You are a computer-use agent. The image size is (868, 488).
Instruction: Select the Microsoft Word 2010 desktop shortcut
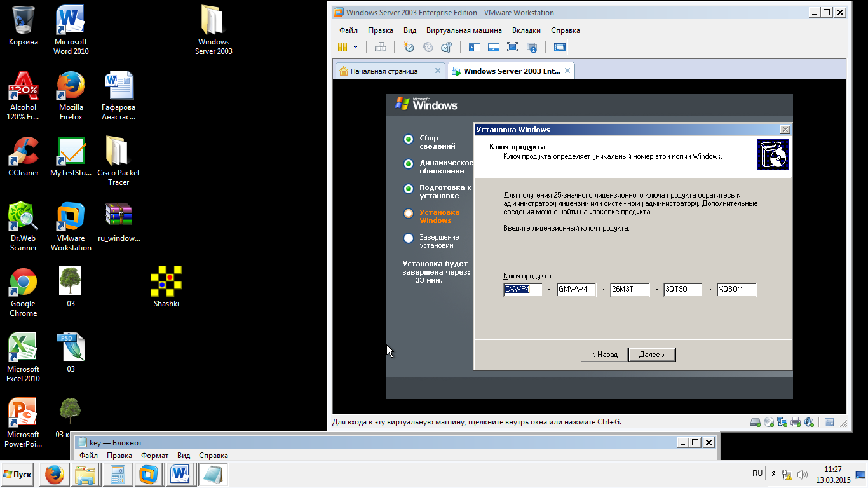71,30
